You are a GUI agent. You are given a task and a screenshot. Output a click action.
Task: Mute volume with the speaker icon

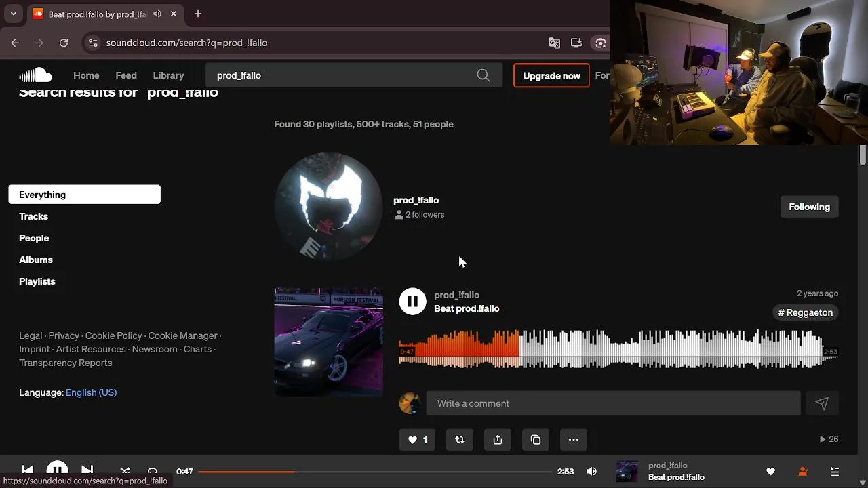591,471
